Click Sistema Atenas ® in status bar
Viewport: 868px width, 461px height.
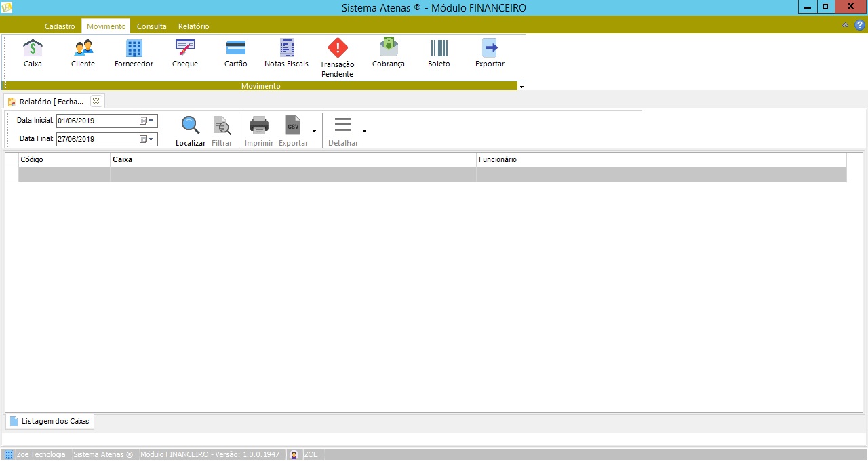(103, 454)
